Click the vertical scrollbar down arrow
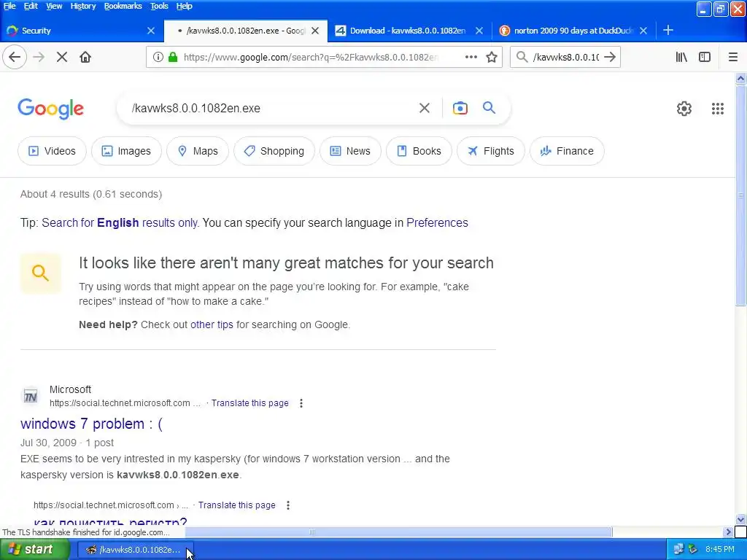 (740, 520)
